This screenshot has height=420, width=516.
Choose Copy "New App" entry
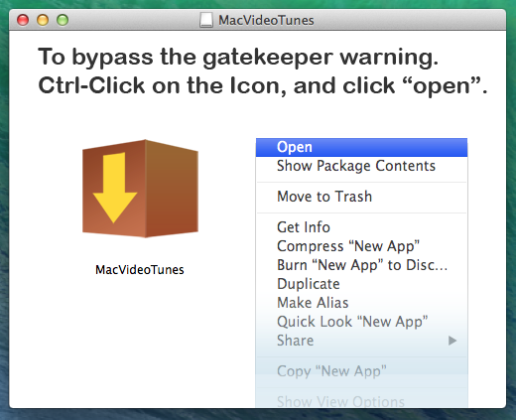click(x=361, y=371)
